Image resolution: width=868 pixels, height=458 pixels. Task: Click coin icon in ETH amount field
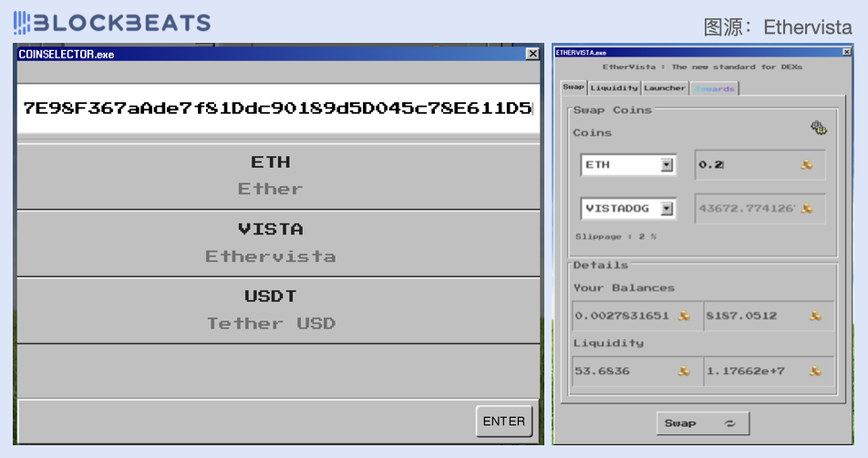tap(807, 165)
